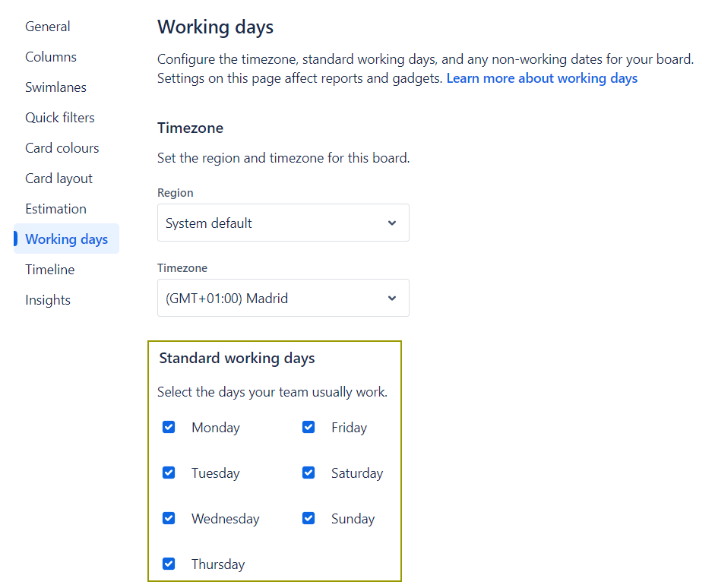Open the Region dropdown
Image resolution: width=715 pixels, height=588 pixels.
pos(283,223)
